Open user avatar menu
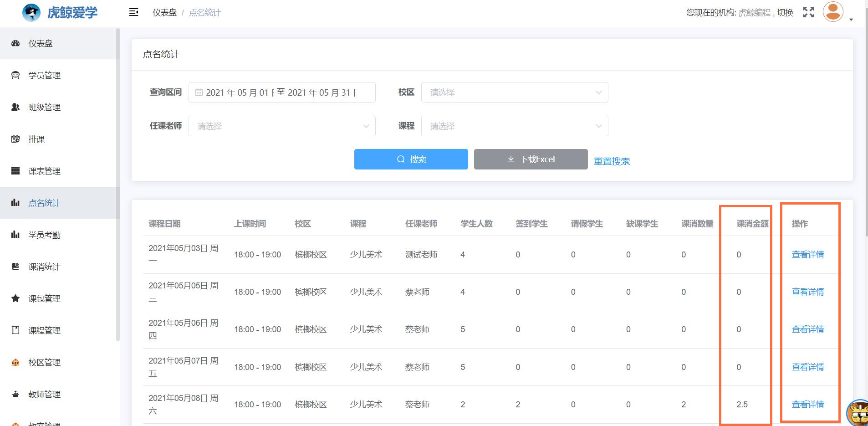 click(x=833, y=11)
